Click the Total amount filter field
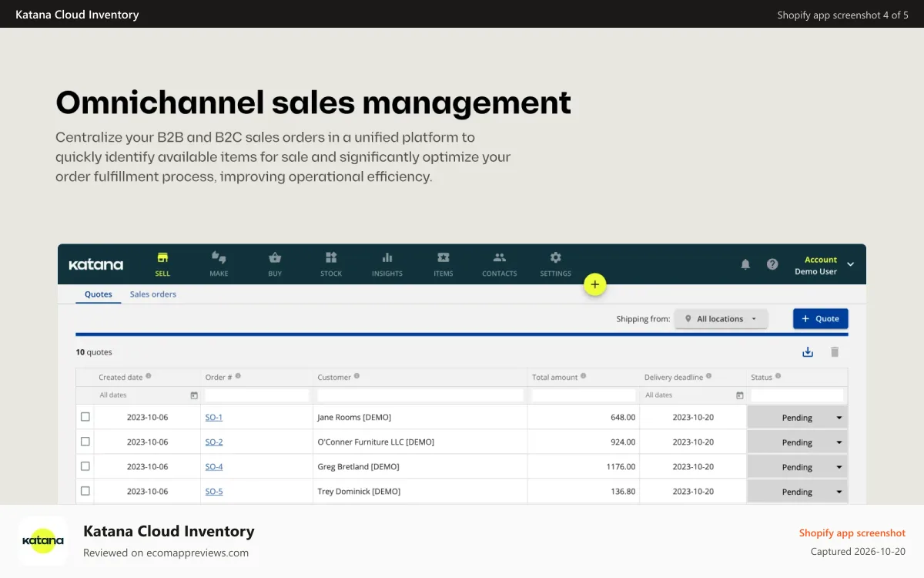 click(x=584, y=395)
